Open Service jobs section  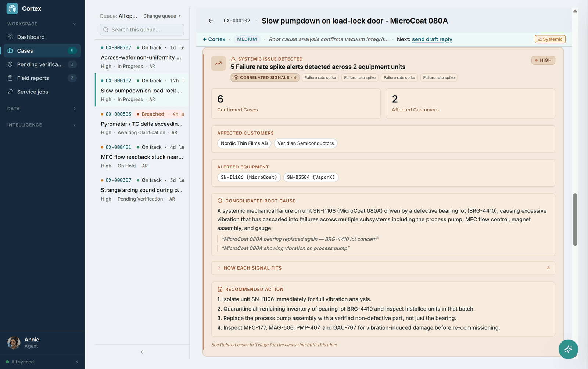[x=42, y=92]
